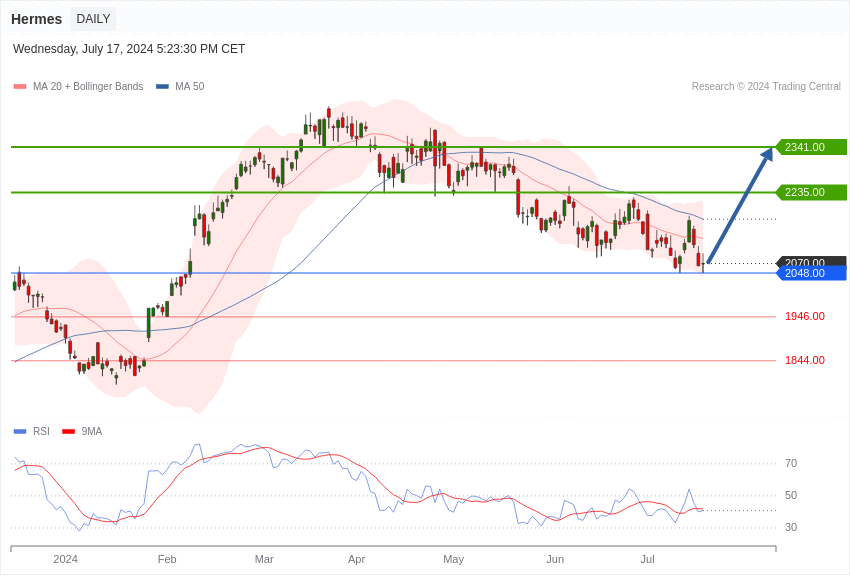Select the 2341.00 green target price tag
Screen dimensions: 850x576
pos(811,147)
